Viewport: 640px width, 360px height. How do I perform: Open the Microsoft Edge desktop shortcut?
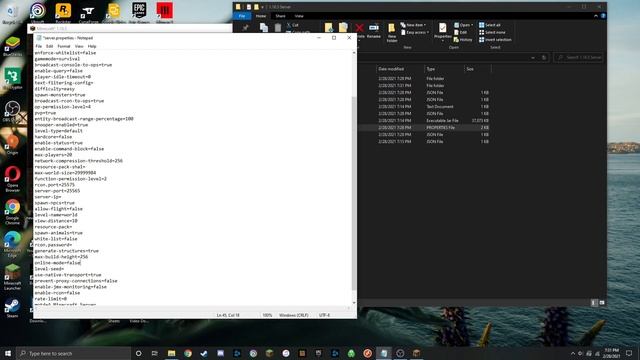tap(12, 244)
